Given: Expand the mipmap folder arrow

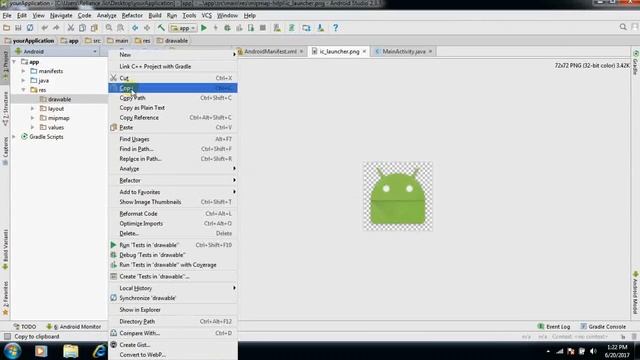Looking at the screenshot, I should pyautogui.click(x=33, y=118).
